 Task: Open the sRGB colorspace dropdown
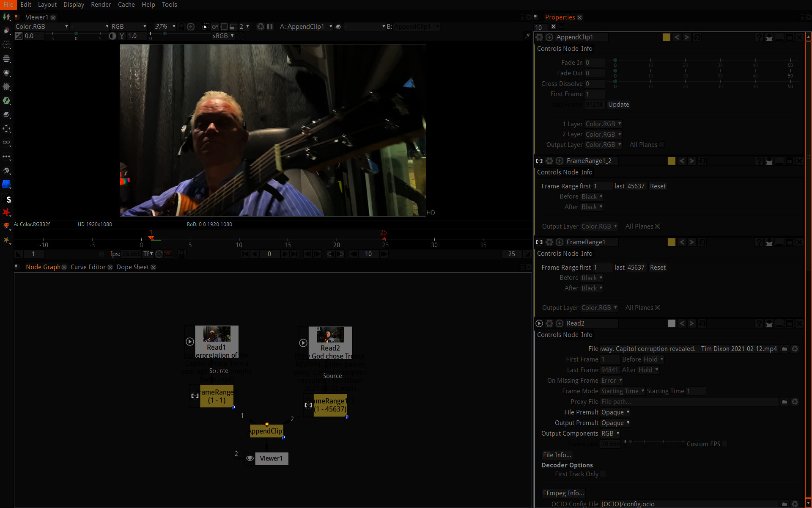coord(223,36)
